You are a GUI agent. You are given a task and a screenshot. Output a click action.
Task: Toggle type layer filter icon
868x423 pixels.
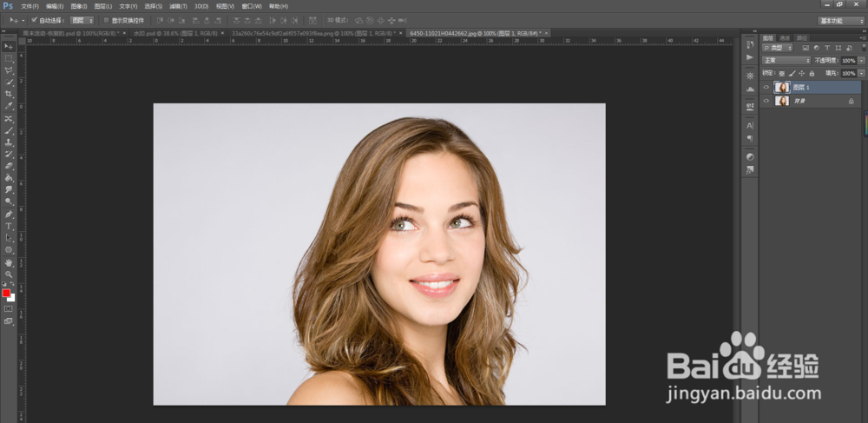(827, 48)
